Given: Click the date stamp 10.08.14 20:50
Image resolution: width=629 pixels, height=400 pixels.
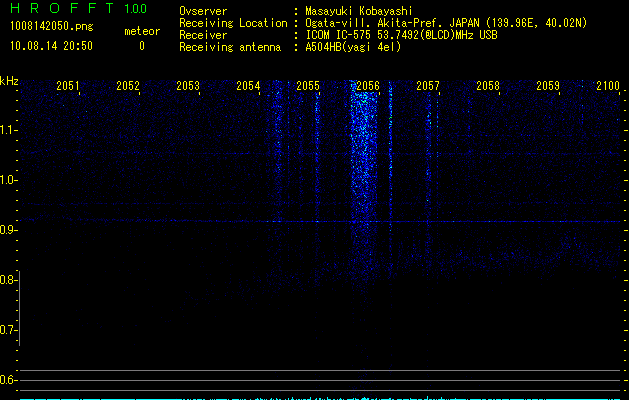Looking at the screenshot, I should pyautogui.click(x=51, y=46).
